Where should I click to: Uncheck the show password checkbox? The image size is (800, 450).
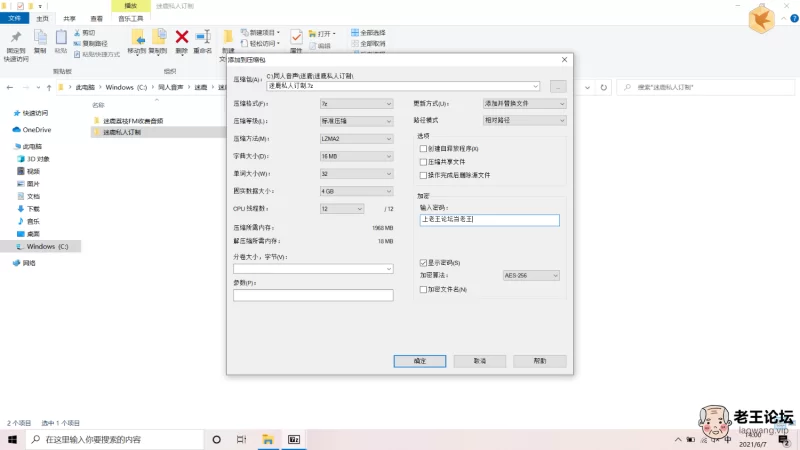coord(423,262)
